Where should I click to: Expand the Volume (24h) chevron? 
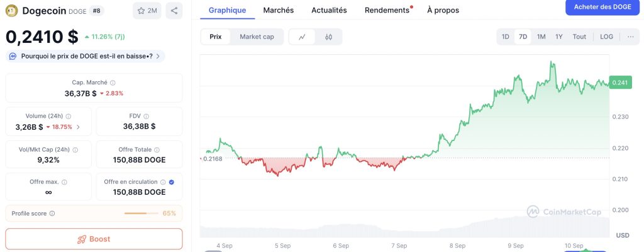[78, 127]
